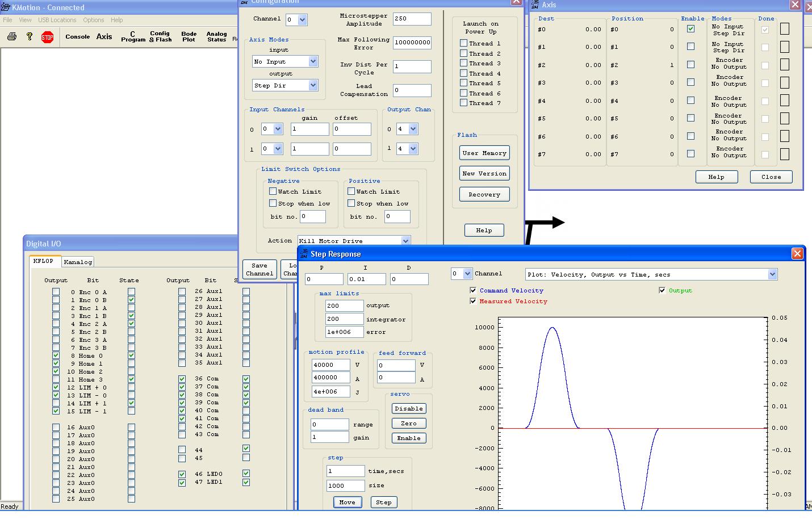Click the yellow question mark help icon
Screen dimensions: 812x519
click(30, 37)
